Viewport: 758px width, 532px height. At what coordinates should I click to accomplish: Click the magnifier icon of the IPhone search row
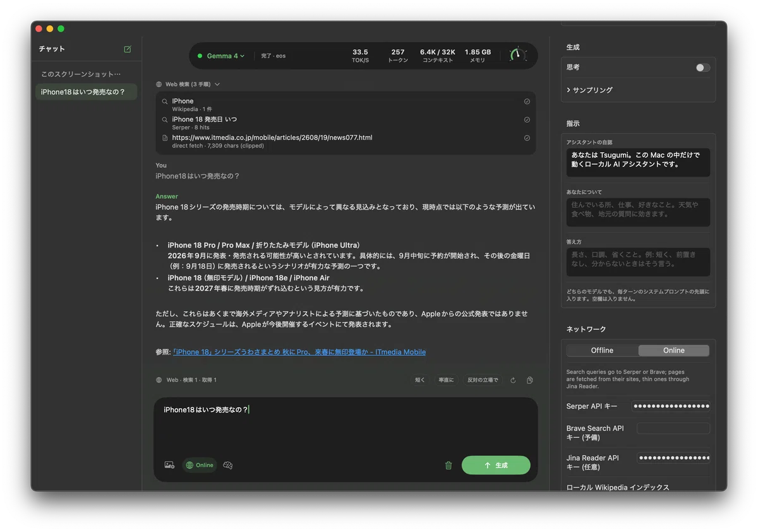165,102
